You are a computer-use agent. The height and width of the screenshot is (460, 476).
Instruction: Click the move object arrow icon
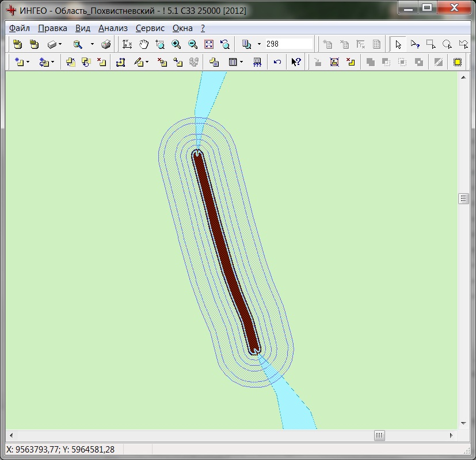point(178,62)
